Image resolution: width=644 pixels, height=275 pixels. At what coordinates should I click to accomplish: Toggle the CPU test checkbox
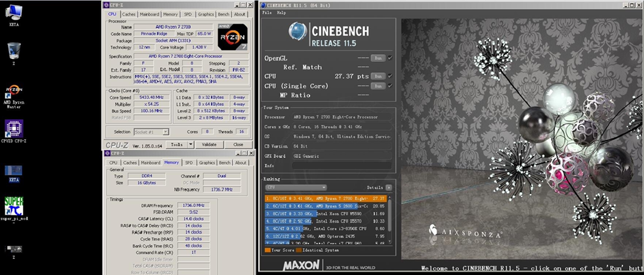coord(390,76)
